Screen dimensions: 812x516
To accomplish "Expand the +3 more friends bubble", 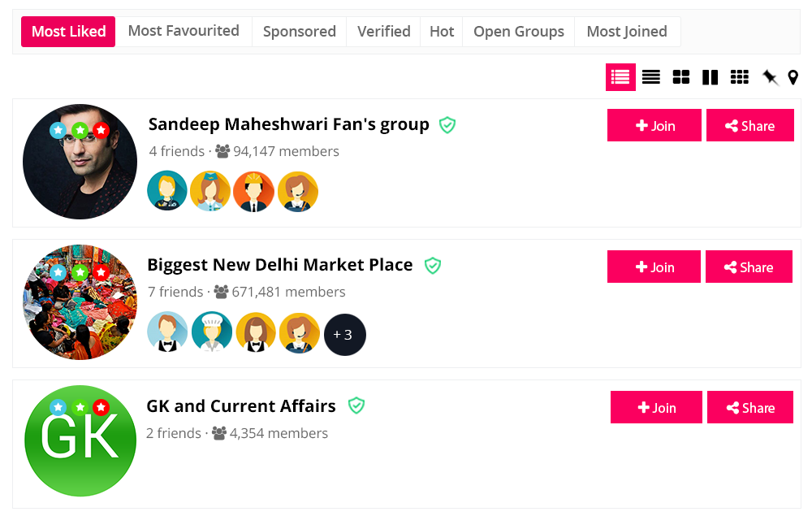I will point(345,335).
